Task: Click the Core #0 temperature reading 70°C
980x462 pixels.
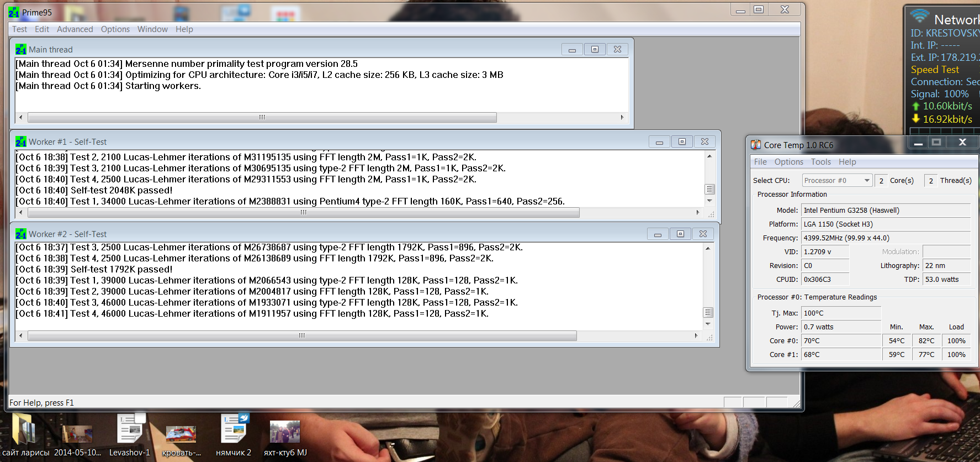Action: (x=841, y=341)
